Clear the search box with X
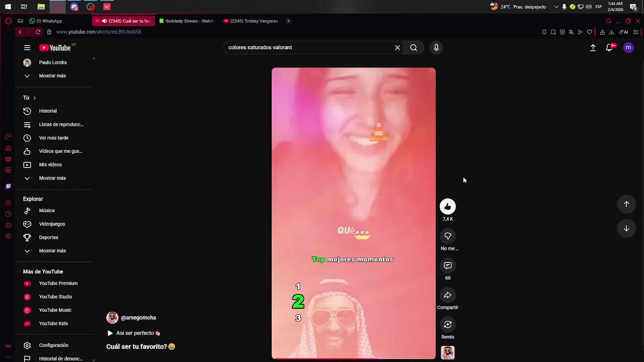Image resolution: width=644 pixels, height=362 pixels. 397,48
